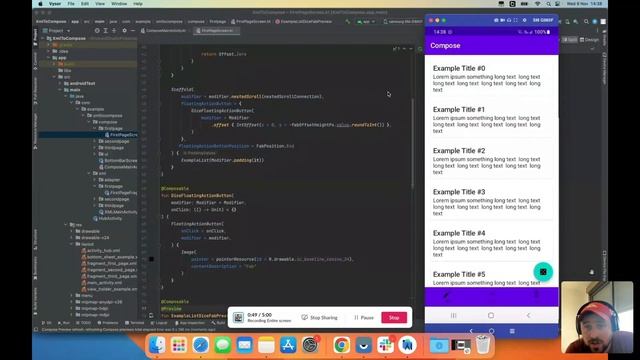
Task: Click Vysor fullscreen icon
Action: (516, 20)
